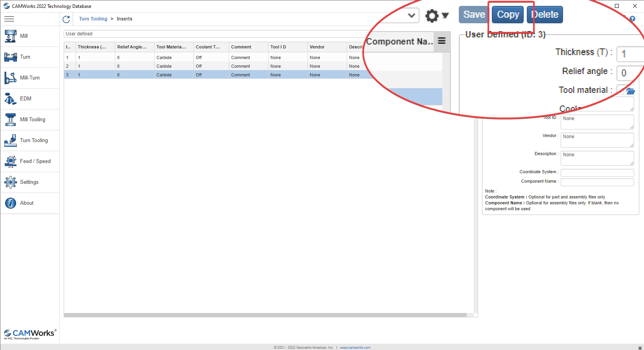Screen dimensions: 644x350
Task: Open the Settings gear in sidebar
Action: (11, 182)
